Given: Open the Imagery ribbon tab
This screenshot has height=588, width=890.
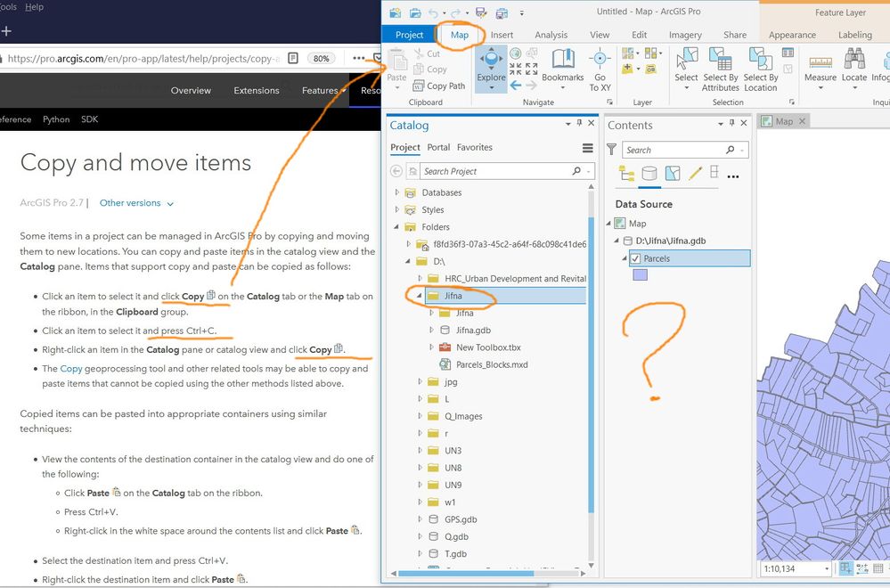Looking at the screenshot, I should coord(685,35).
